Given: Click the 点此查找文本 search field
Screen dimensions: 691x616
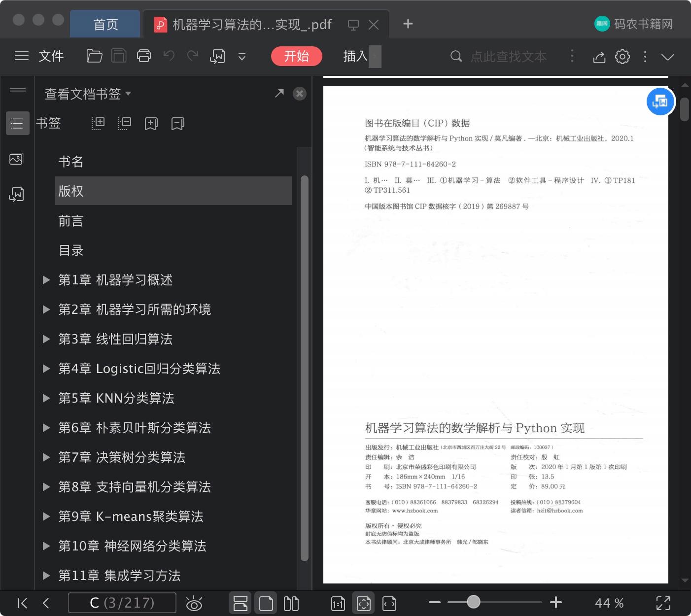Looking at the screenshot, I should click(509, 57).
